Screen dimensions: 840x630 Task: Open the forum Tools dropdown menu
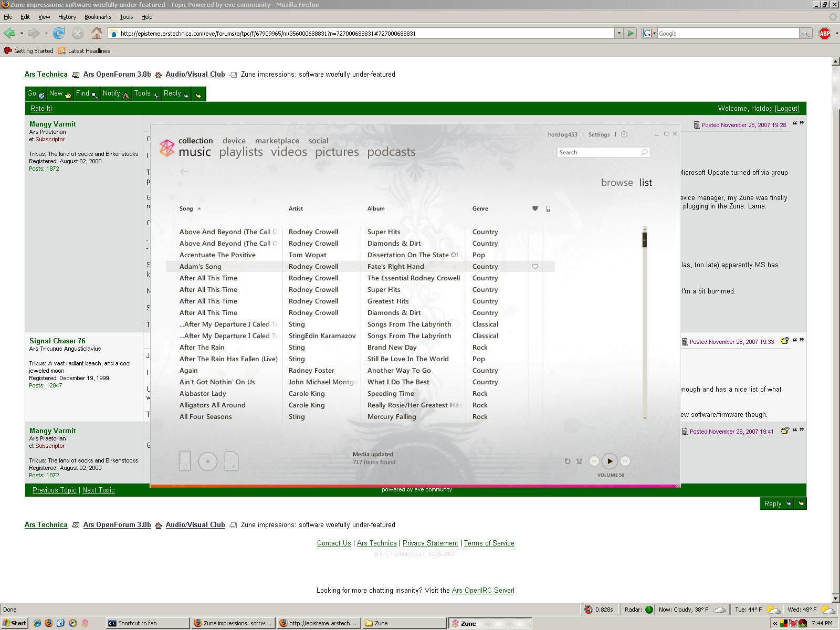coord(146,93)
